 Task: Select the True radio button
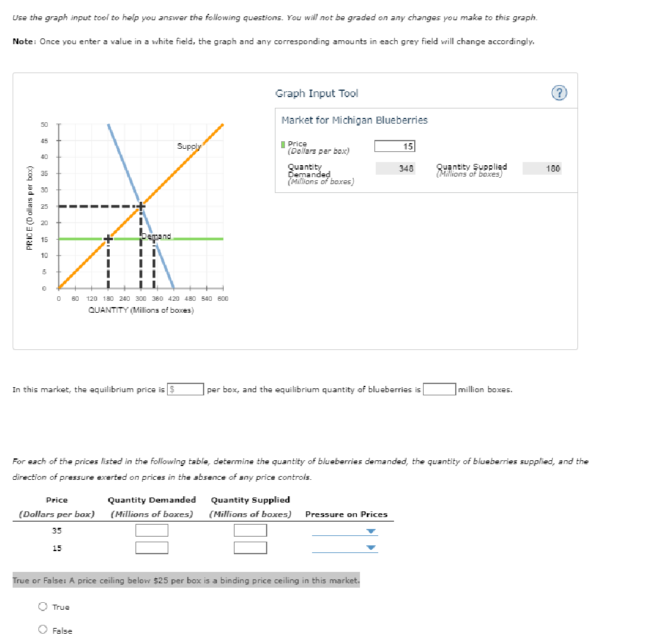[x=42, y=606]
